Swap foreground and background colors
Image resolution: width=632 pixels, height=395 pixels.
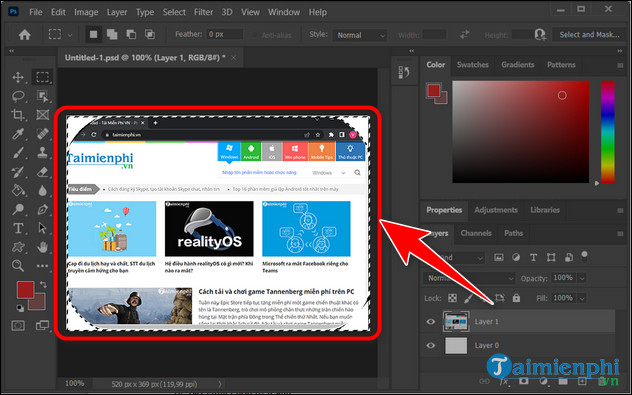[43, 285]
